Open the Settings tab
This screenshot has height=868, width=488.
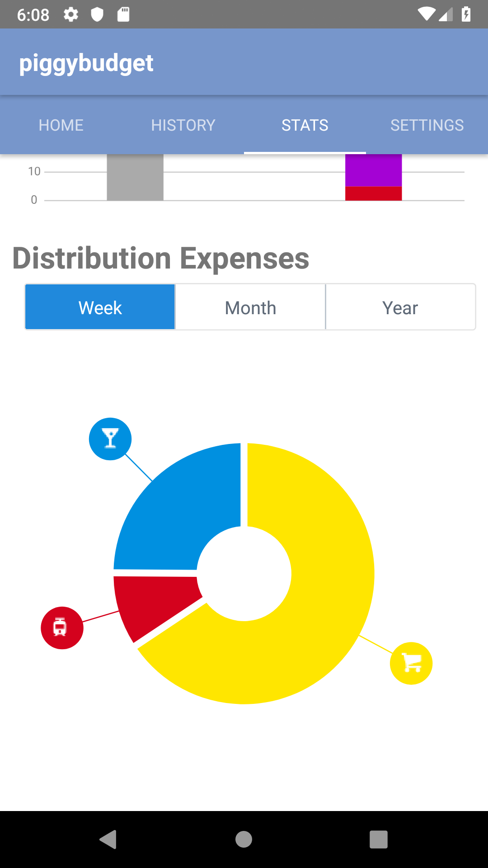tap(427, 125)
